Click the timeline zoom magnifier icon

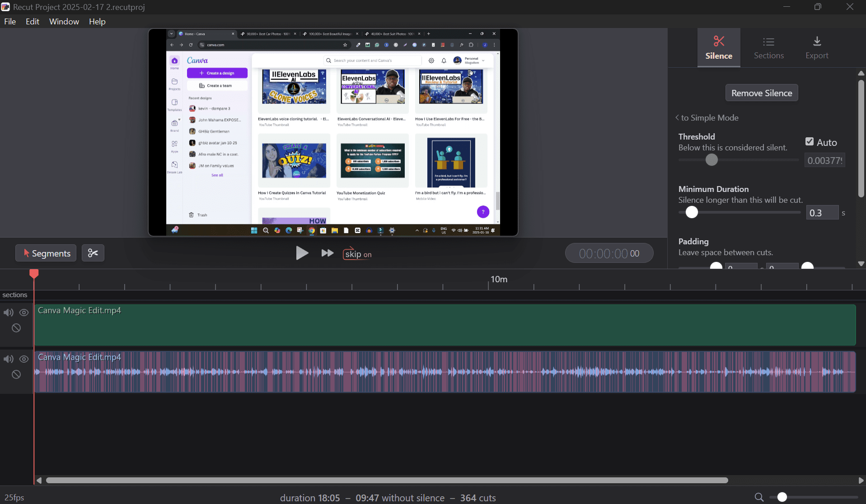pyautogui.click(x=759, y=497)
